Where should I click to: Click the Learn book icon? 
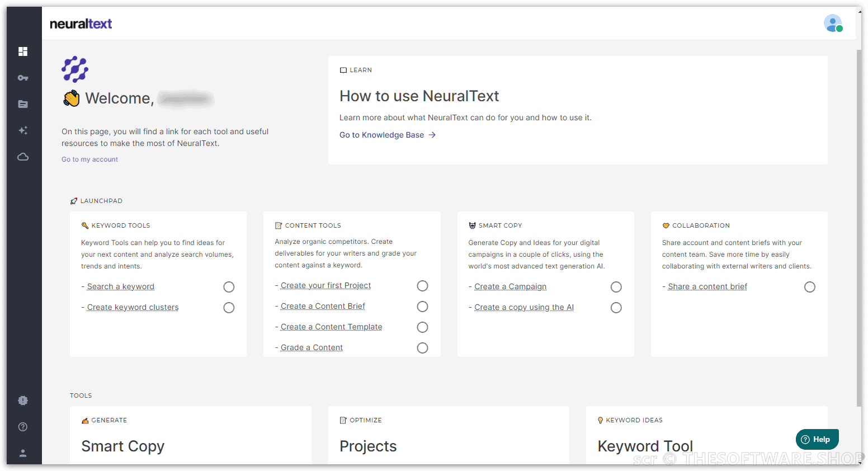(x=343, y=70)
